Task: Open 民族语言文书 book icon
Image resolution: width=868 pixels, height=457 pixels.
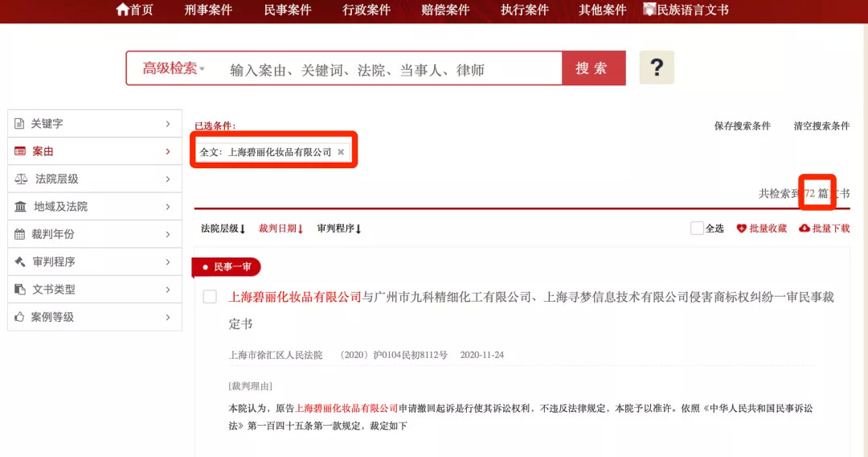Action: [x=649, y=9]
